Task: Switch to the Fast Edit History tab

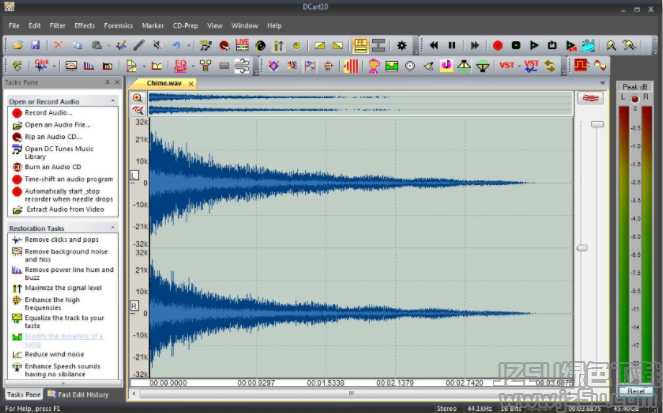Action: [78, 394]
